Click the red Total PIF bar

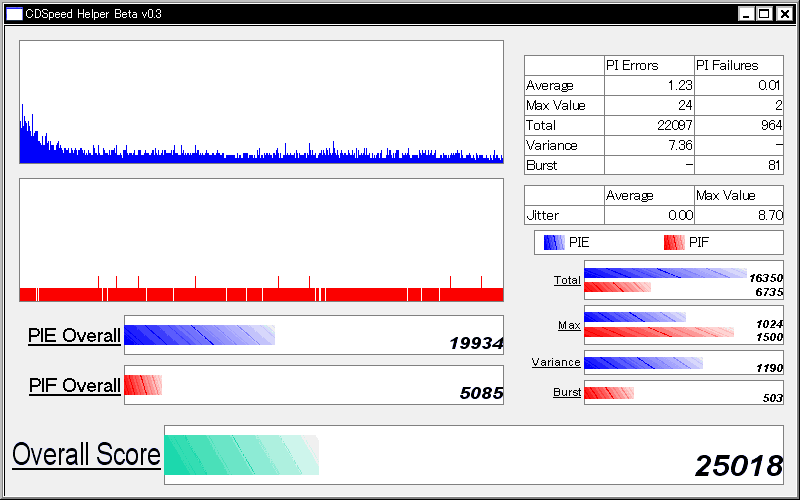tap(617, 287)
